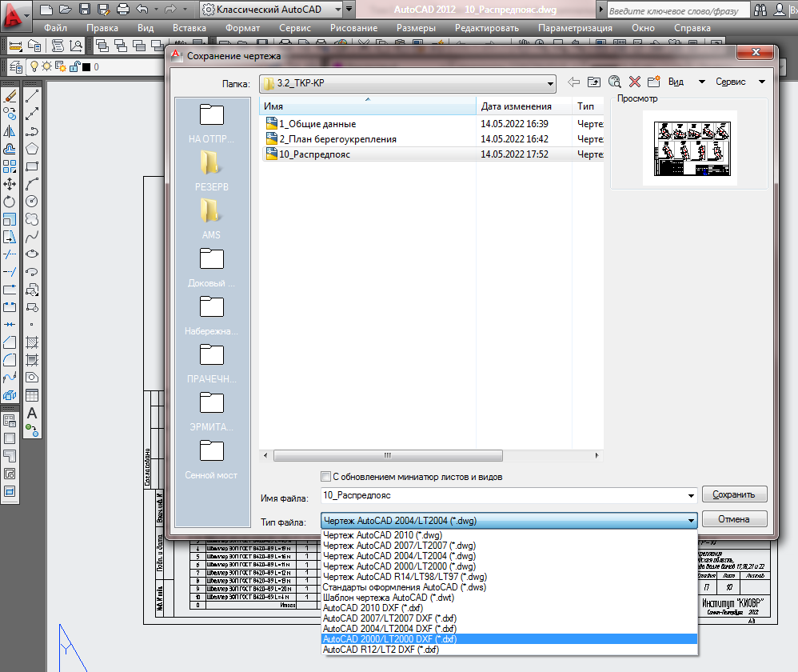
Task: Open the workspace selector Классический AutoCAD
Action: (271, 9)
